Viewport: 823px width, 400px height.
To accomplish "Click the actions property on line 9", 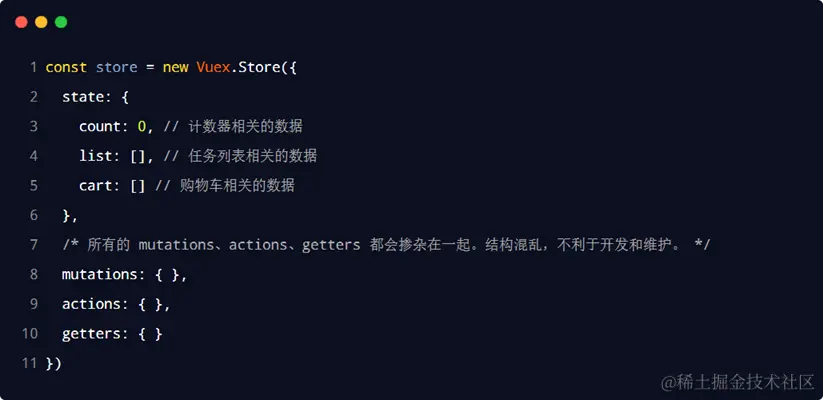I will [x=91, y=304].
